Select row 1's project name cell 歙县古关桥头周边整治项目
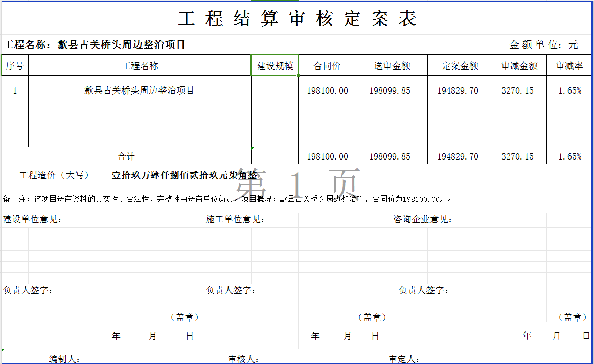594x364 pixels. click(140, 90)
